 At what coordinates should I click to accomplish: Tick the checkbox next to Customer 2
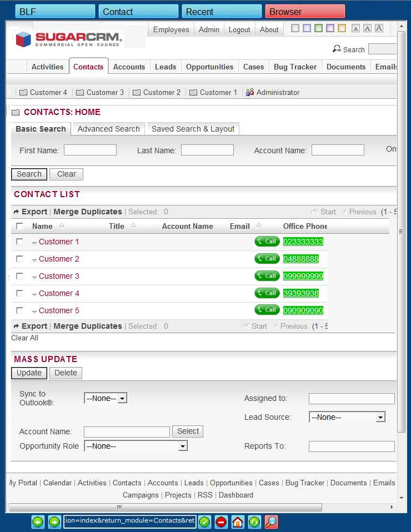tap(20, 259)
